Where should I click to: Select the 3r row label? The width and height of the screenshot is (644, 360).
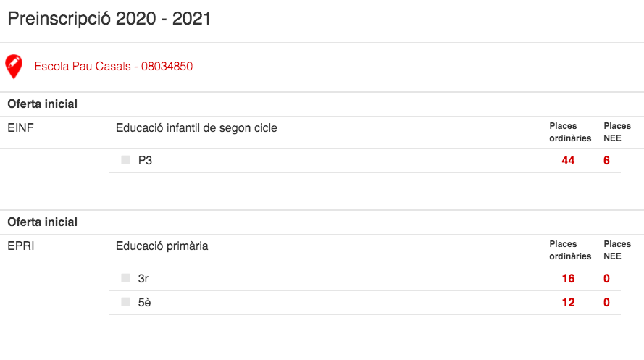(143, 278)
